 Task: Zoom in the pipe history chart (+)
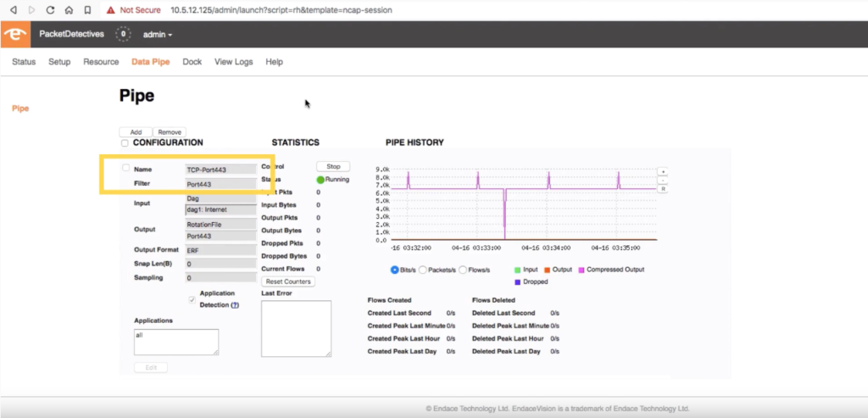click(x=662, y=171)
